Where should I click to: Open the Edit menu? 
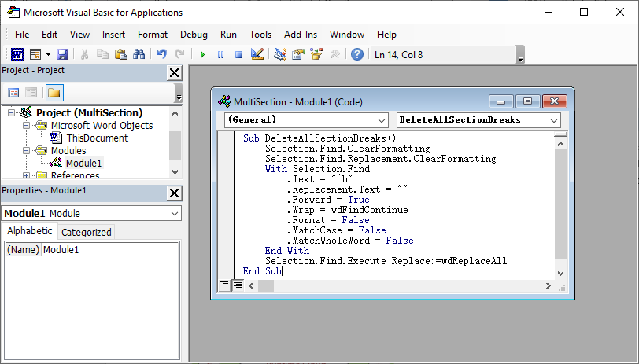pos(50,35)
